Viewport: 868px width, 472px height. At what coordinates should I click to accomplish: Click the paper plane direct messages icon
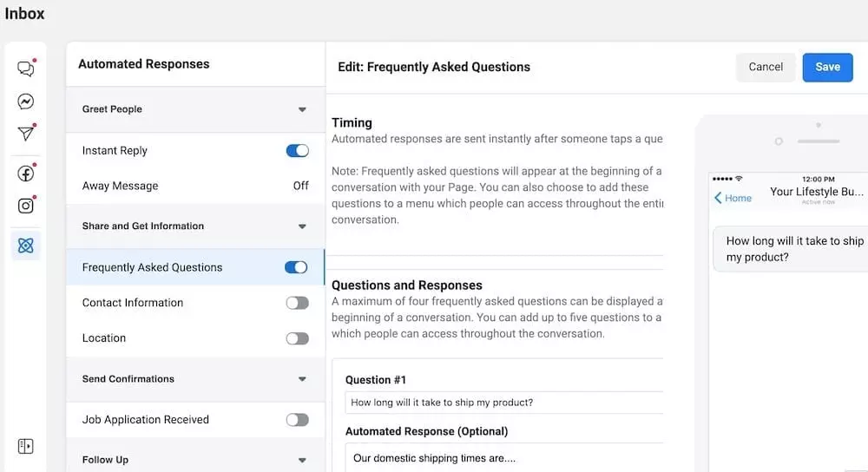point(26,134)
